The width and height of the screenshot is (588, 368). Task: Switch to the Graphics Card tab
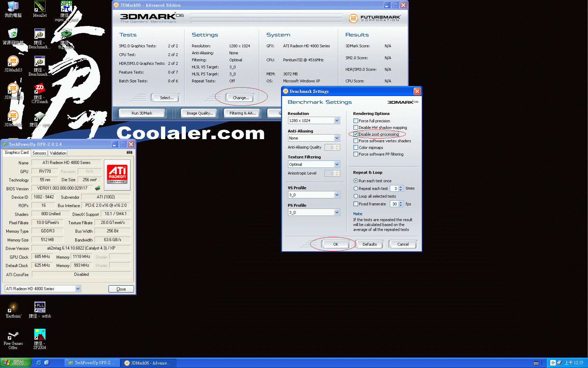click(17, 152)
